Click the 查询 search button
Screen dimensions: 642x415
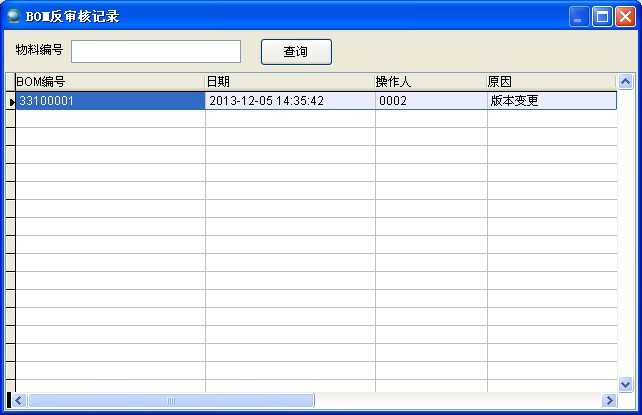tap(296, 52)
